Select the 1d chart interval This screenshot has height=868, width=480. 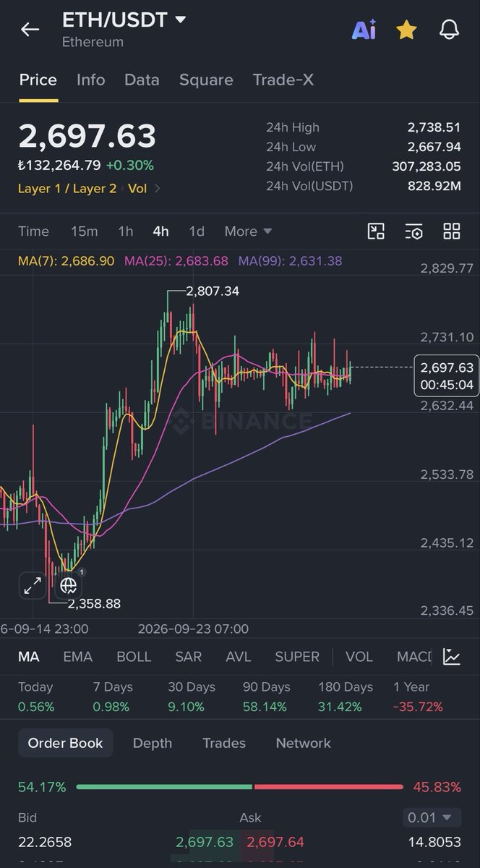click(197, 231)
